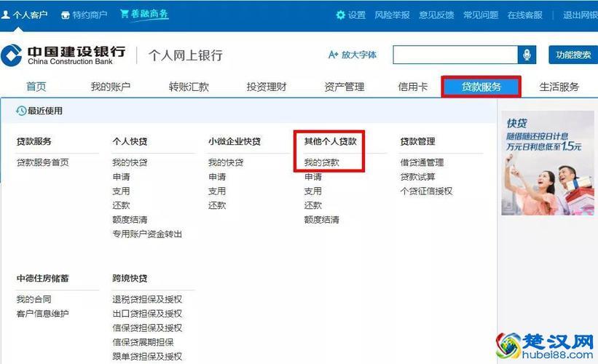Open the 我的账户 tab
Screen dimensions: 598x364
(111, 87)
